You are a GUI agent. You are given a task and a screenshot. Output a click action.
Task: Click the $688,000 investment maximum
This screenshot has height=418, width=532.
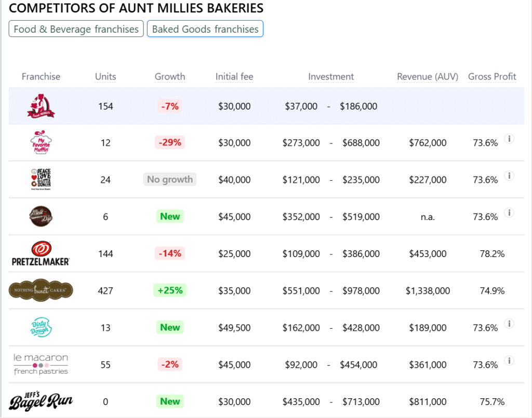pos(361,143)
